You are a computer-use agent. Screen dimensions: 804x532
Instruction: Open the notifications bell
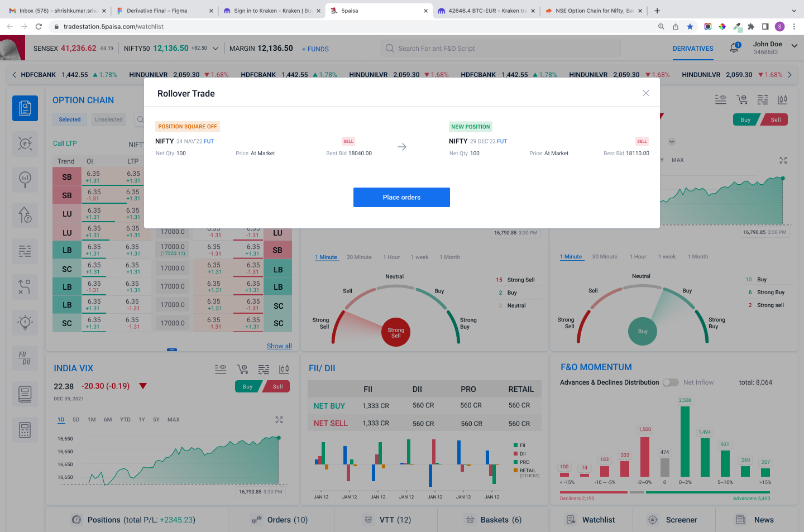(734, 48)
